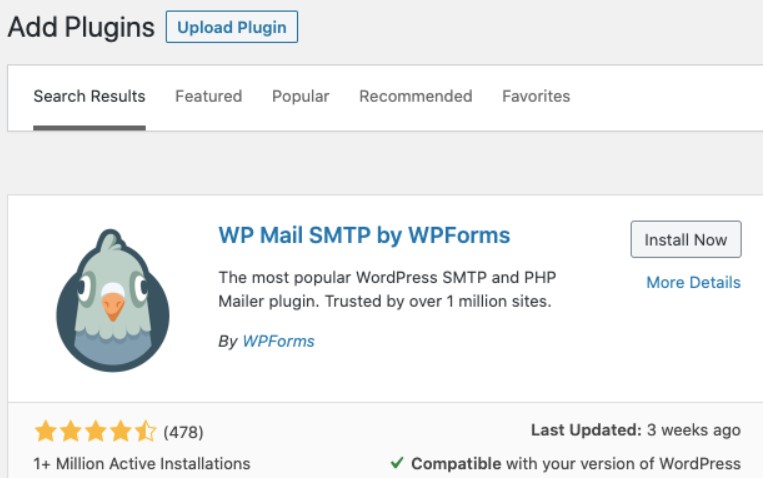Screen dimensions: 763x478
Task: Click the WP Mail SMTP pigeon icon
Action: point(113,299)
